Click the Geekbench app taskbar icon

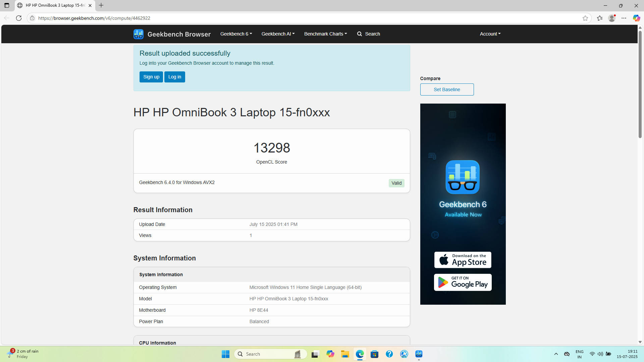pos(419,354)
